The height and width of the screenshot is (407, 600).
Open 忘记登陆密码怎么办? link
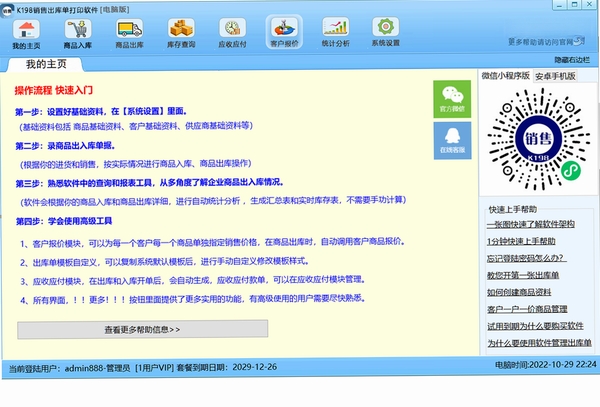pos(527,258)
